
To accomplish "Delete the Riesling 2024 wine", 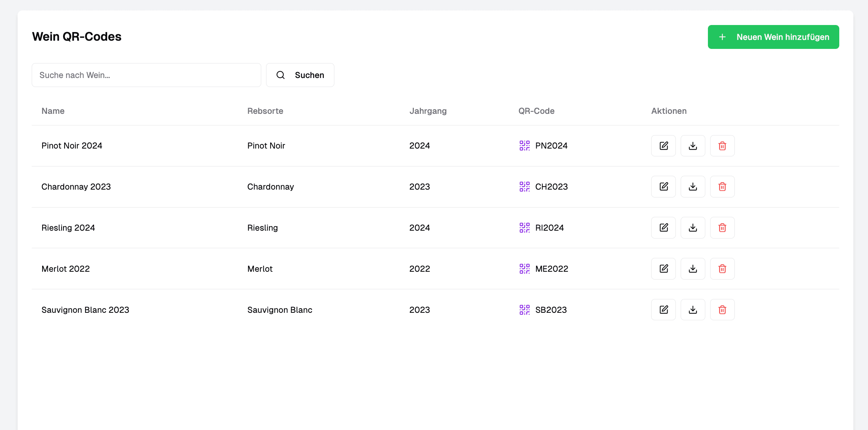I will [x=722, y=228].
